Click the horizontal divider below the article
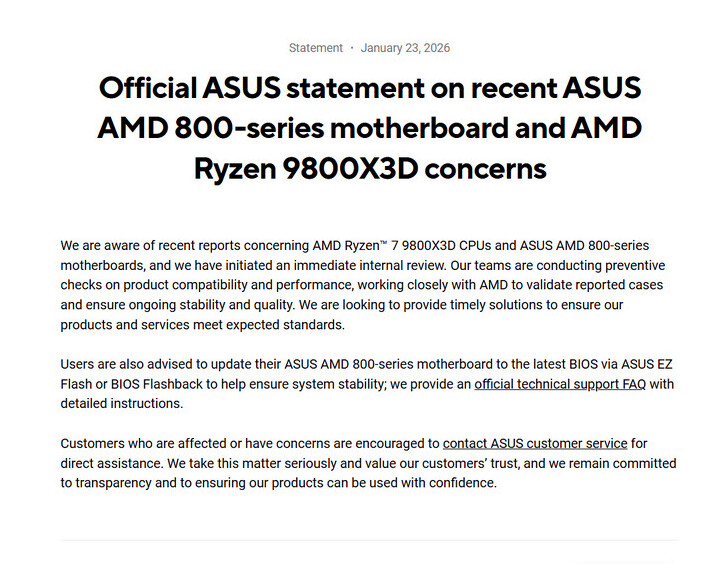This screenshot has height=564, width=727. (369, 541)
